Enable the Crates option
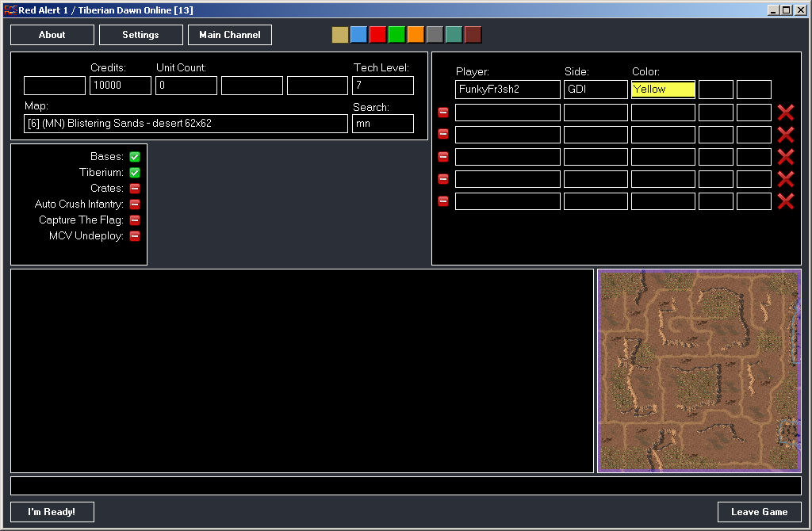Screen dimensions: 812x531 point(135,189)
